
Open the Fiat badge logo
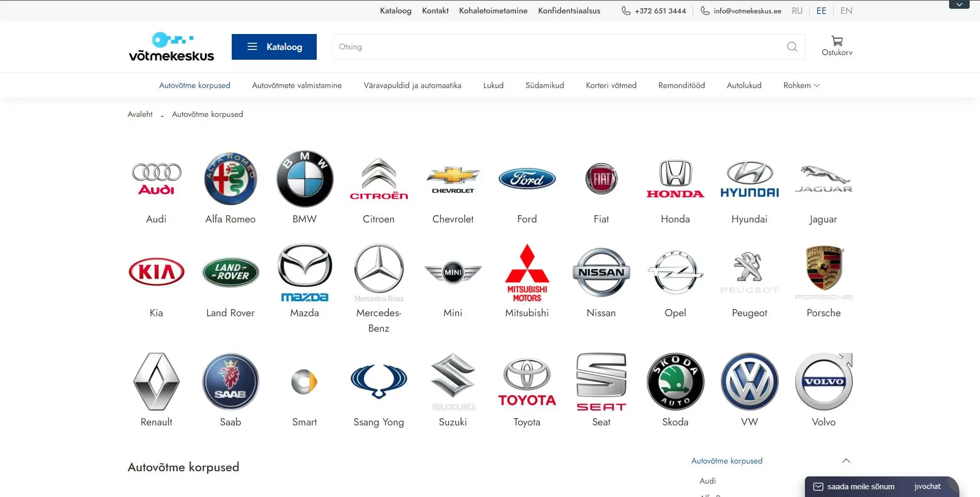[601, 179]
